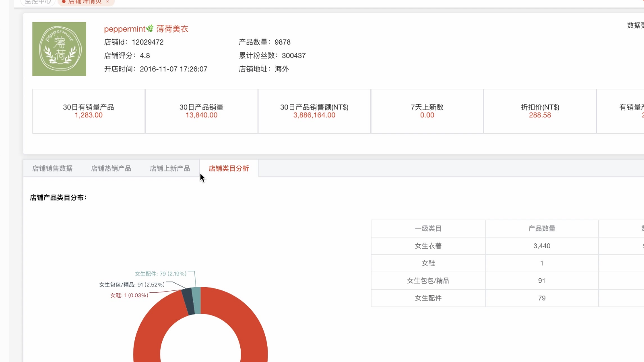This screenshot has height=362, width=644.
Task: Click the peppermint store logo image
Action: pyautogui.click(x=59, y=49)
